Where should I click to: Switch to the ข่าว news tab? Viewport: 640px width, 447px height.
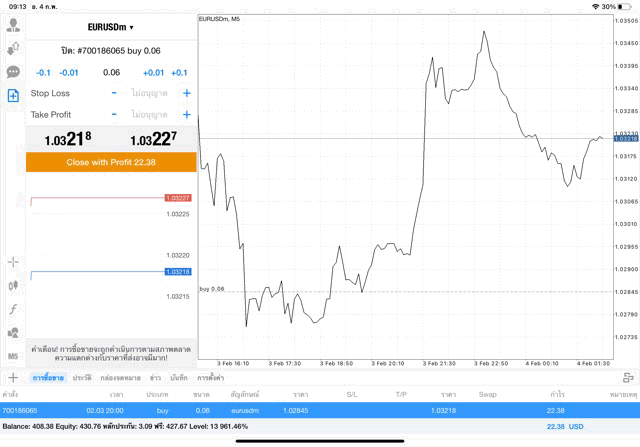pos(156,378)
